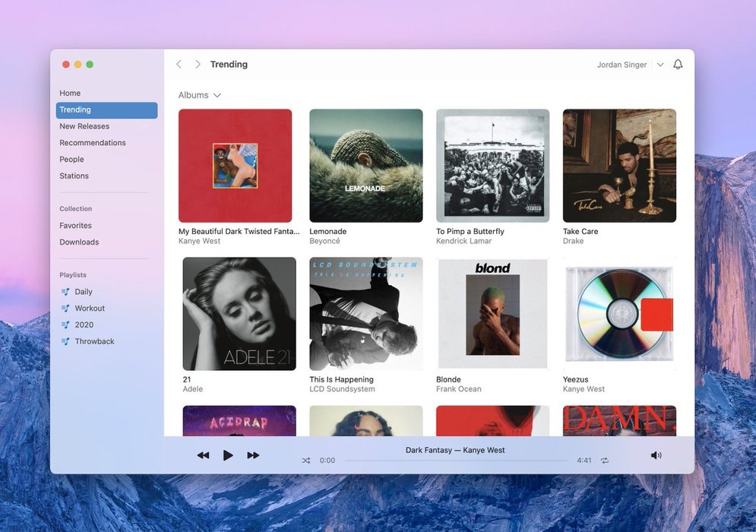The image size is (756, 532).
Task: Open the Throwback playlist
Action: [x=94, y=341]
